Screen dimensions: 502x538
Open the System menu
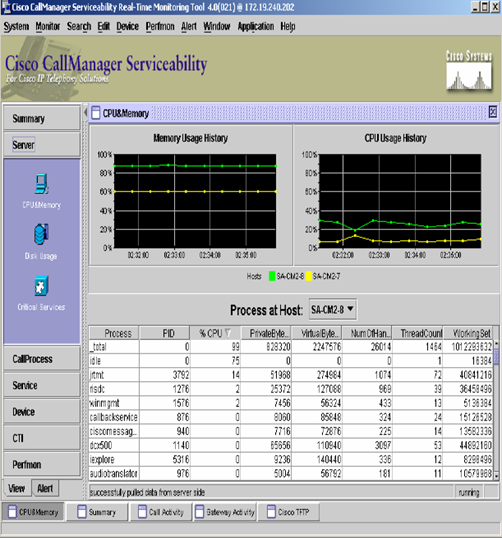tap(16, 26)
